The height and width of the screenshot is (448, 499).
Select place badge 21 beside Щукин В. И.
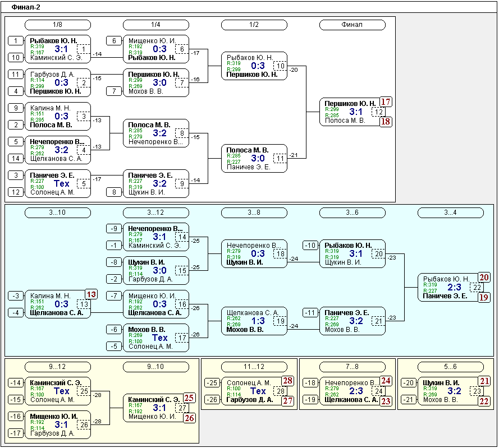pos(484,381)
